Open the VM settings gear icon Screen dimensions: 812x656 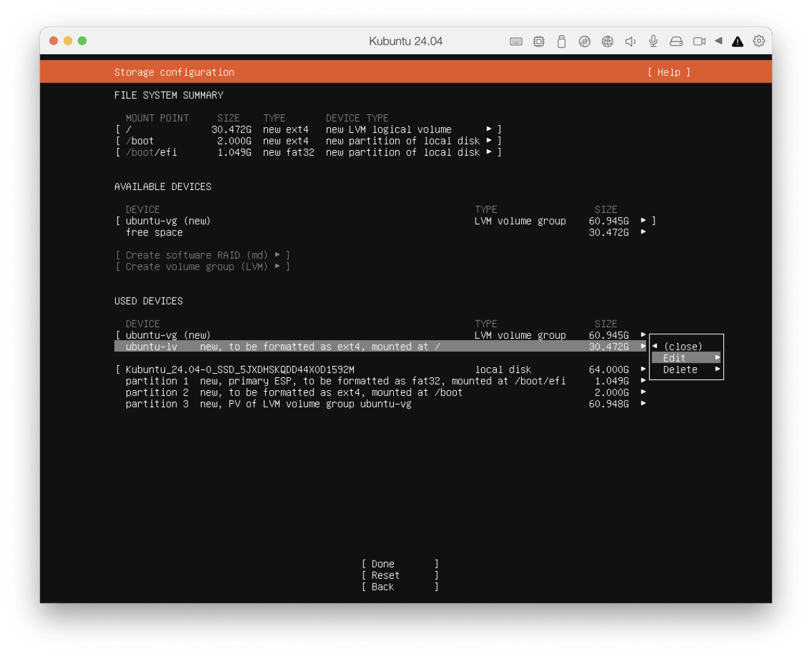[x=759, y=41]
